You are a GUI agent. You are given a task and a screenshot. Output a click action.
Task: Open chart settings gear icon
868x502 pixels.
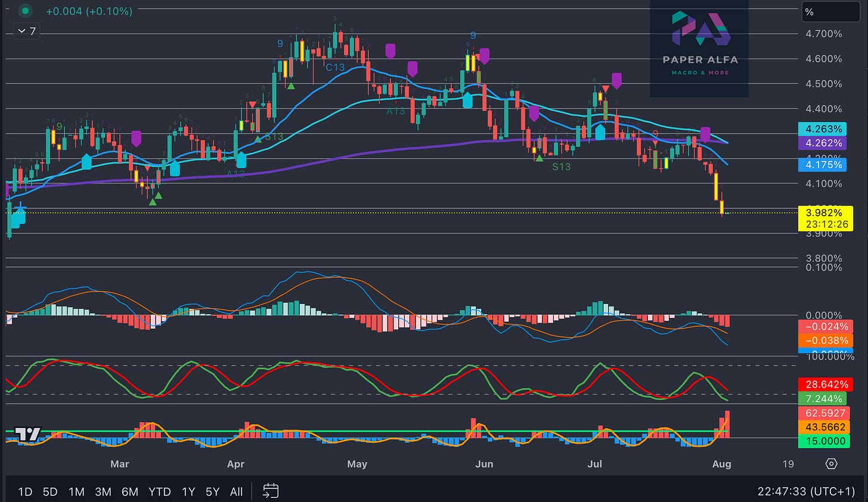(x=832, y=464)
